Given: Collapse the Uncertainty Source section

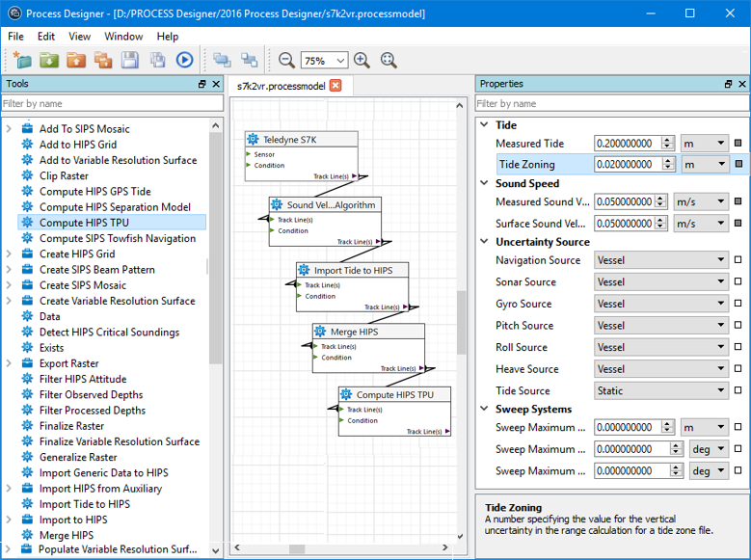Looking at the screenshot, I should tap(484, 242).
